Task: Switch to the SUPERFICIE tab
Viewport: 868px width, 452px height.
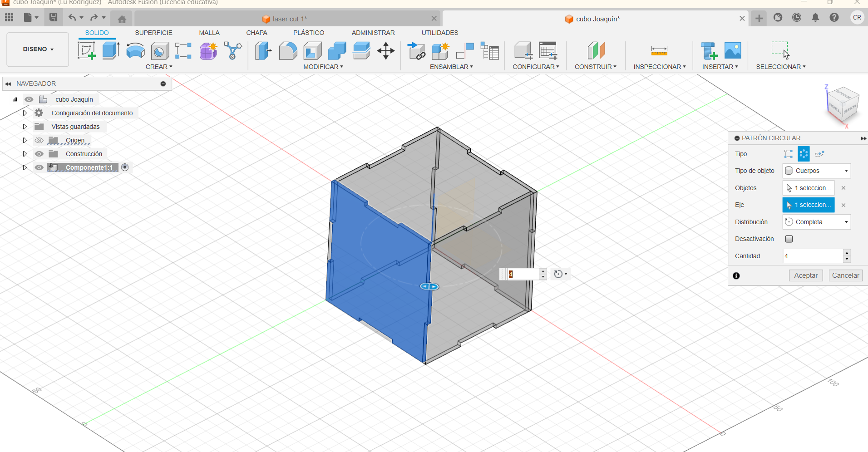Action: pos(153,33)
